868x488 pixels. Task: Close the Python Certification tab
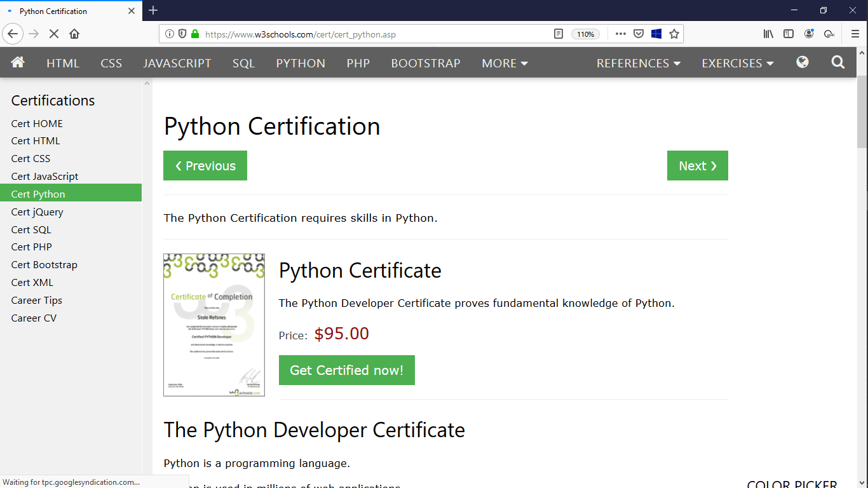pyautogui.click(x=132, y=11)
